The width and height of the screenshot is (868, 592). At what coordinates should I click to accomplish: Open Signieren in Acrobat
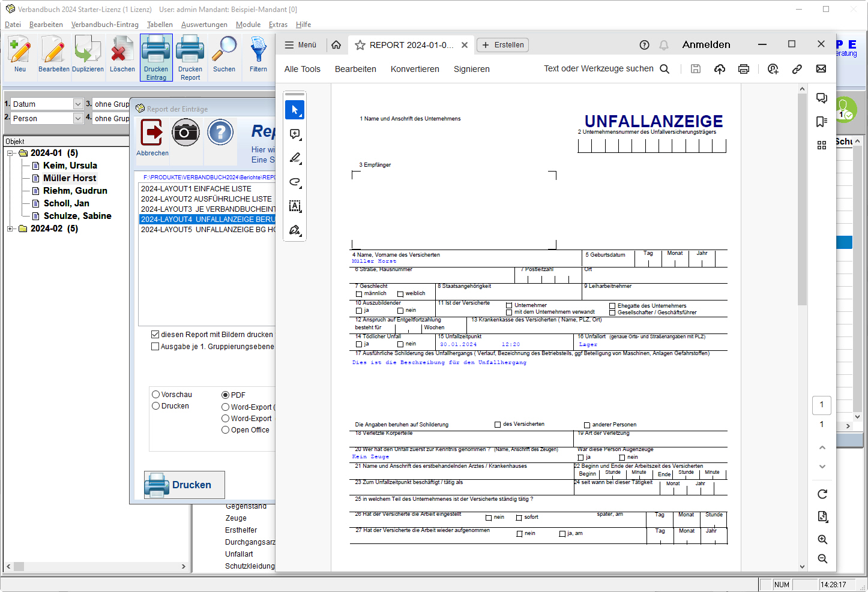[472, 69]
